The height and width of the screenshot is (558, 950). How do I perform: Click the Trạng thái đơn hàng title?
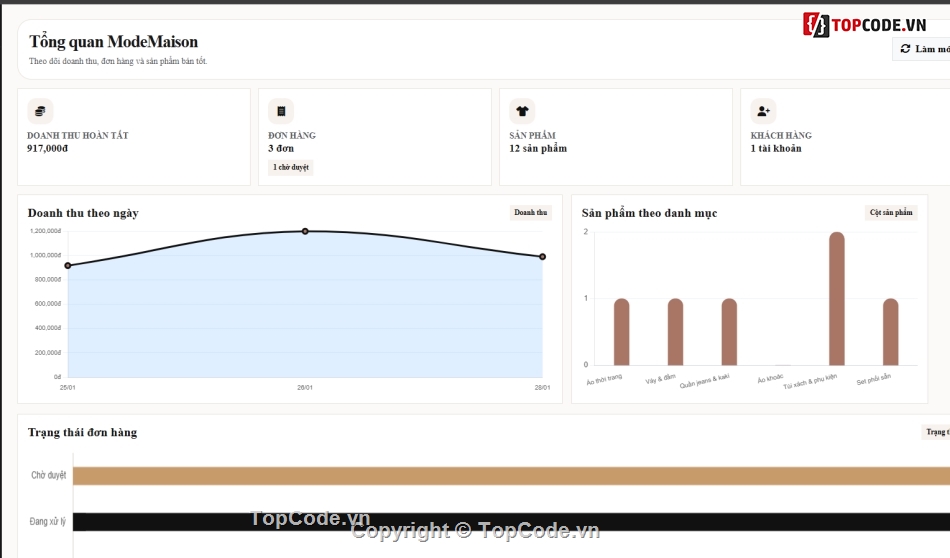(82, 433)
